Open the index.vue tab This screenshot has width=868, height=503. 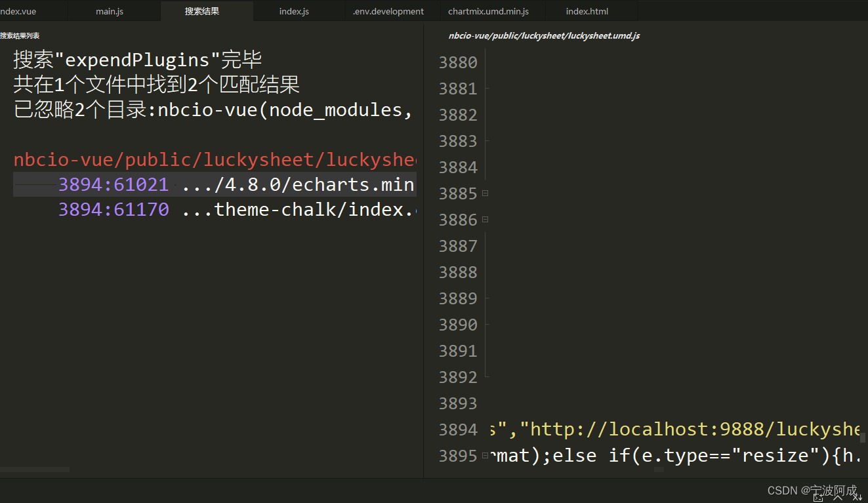coord(16,10)
